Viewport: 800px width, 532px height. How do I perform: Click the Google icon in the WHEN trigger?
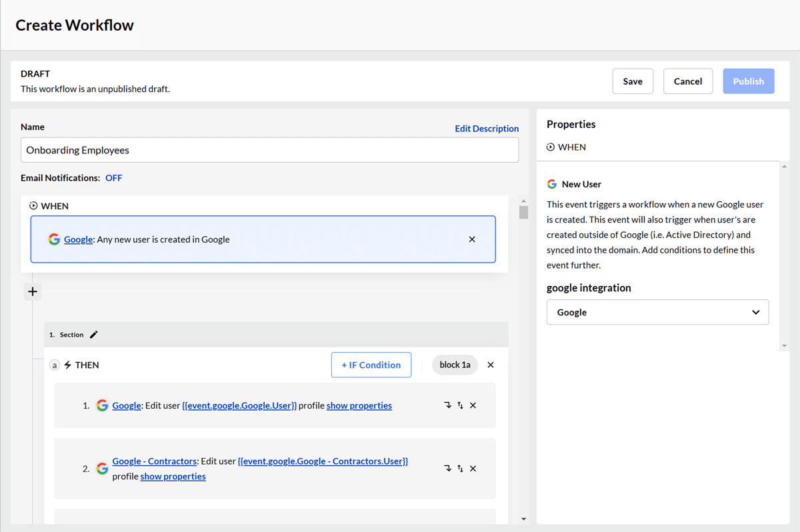(x=54, y=239)
